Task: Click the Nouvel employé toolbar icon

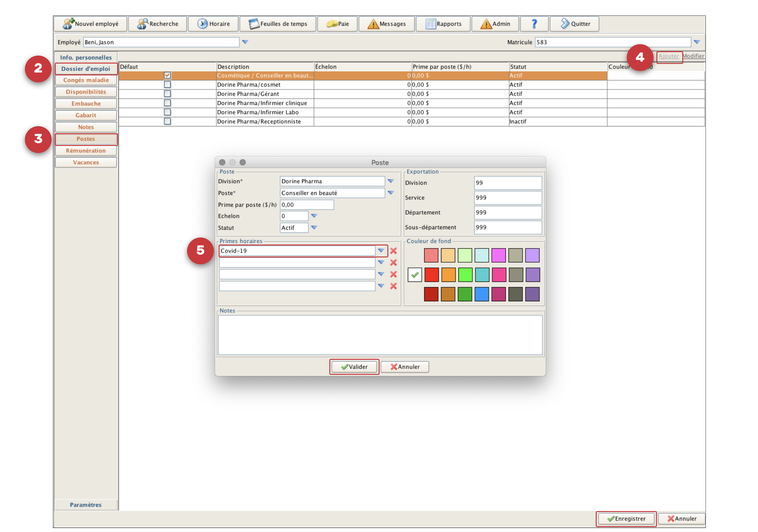Action: pyautogui.click(x=69, y=24)
